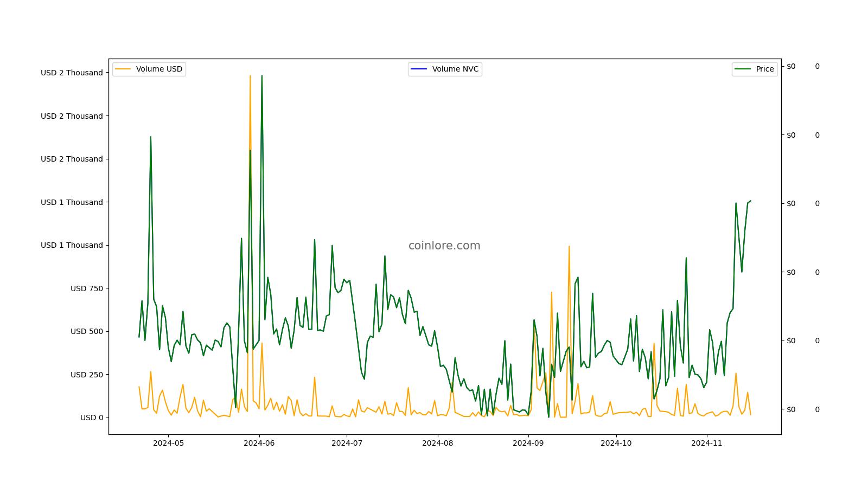Click the USD 500 axis label
868x488 pixels.
click(x=87, y=331)
